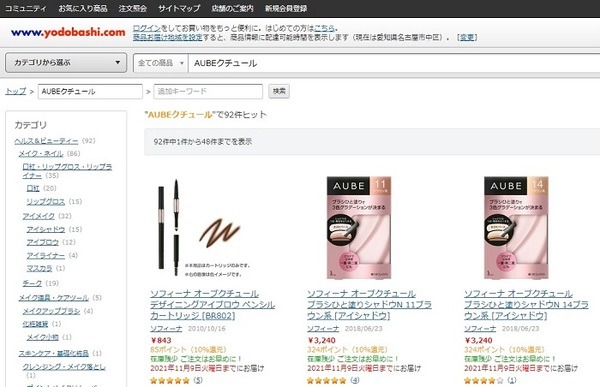Viewport: 600px width, 387px height.
Task: Click ソフィーナ brand link under 11ブラウン系 product
Action: click(x=323, y=328)
